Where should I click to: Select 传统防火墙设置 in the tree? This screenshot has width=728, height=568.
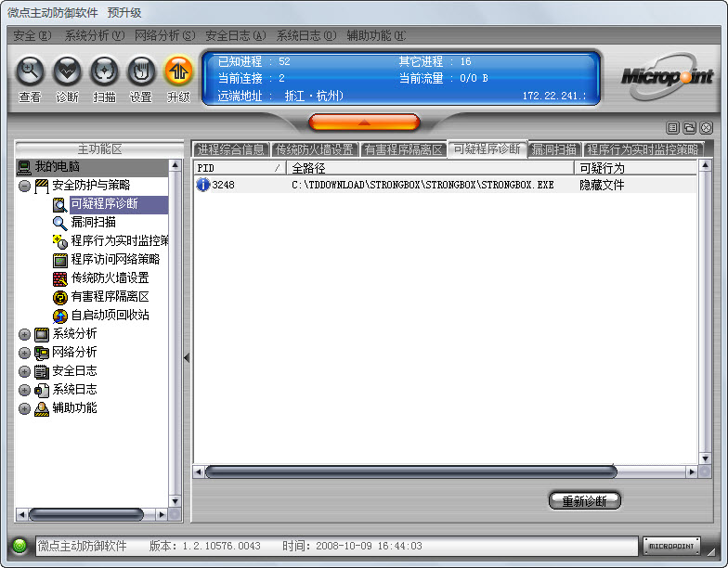click(x=110, y=278)
